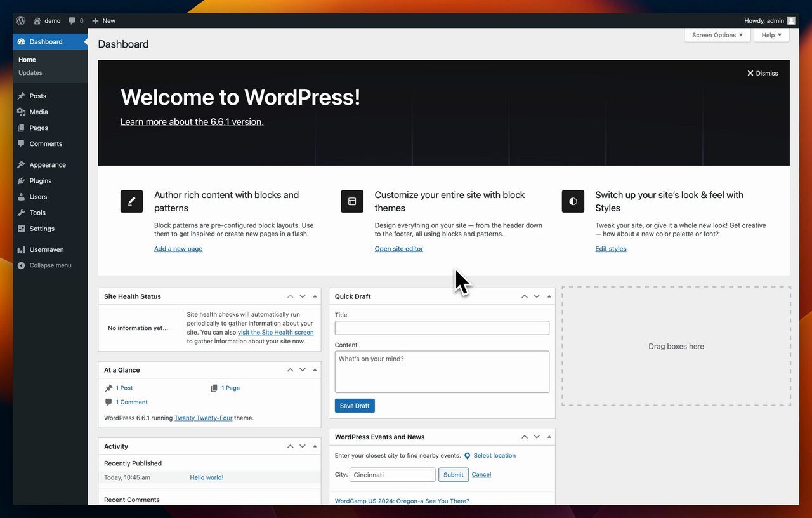
Task: Click the Settings sliders icon
Action: coord(22,229)
